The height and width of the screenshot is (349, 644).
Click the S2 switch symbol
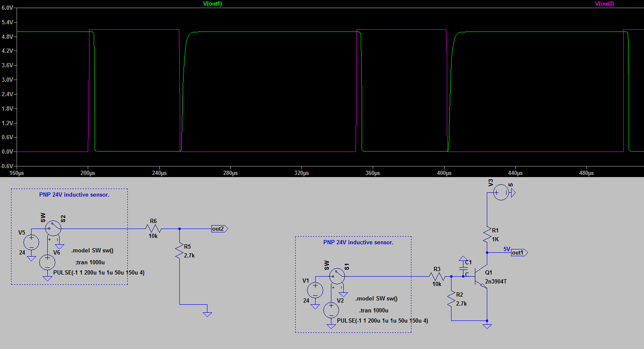pos(53,228)
